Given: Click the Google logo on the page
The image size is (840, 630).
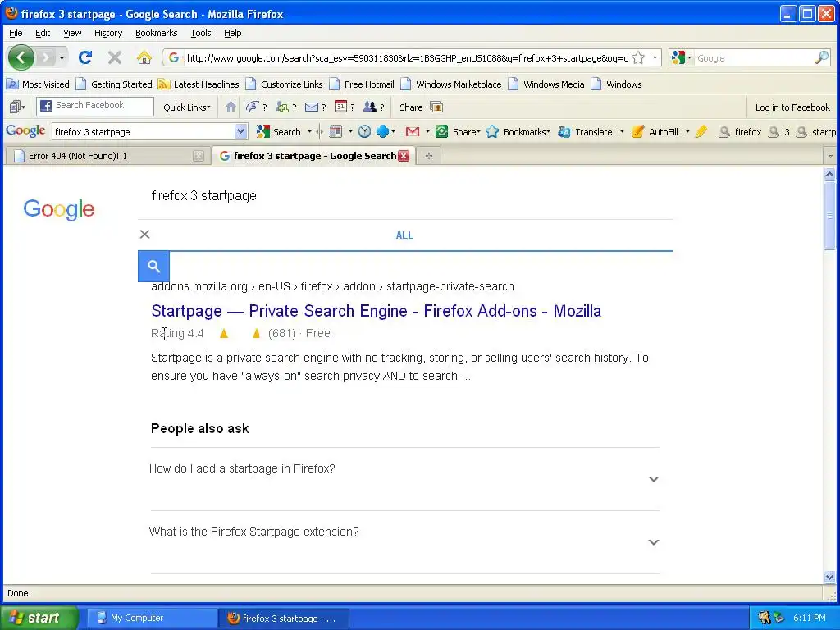Looking at the screenshot, I should (59, 209).
